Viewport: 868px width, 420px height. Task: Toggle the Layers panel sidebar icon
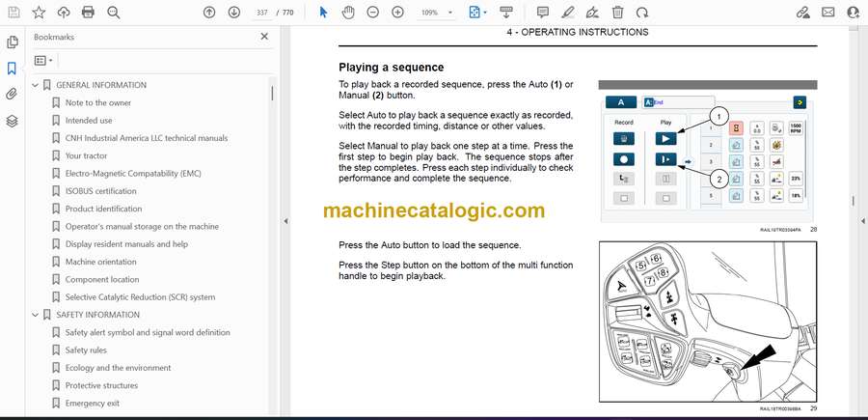point(13,121)
